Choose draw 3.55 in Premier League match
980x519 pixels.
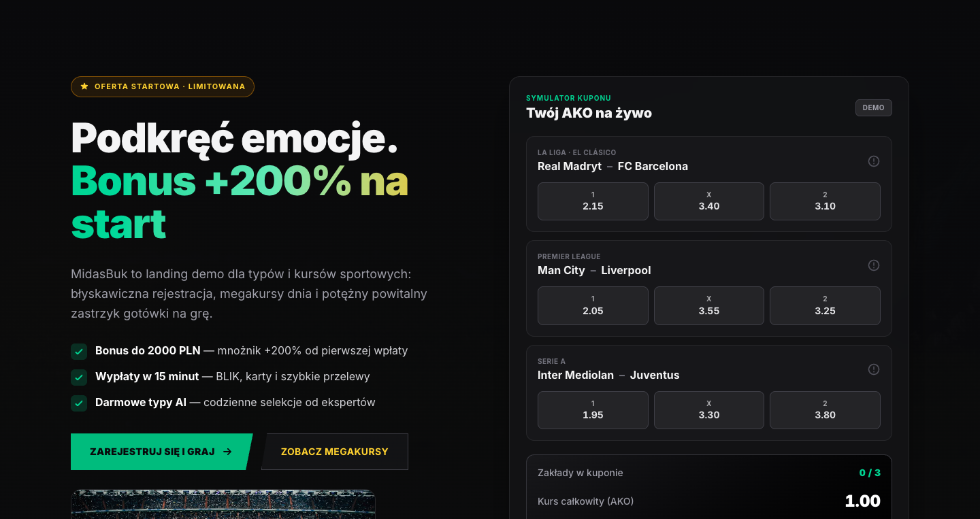tap(709, 305)
